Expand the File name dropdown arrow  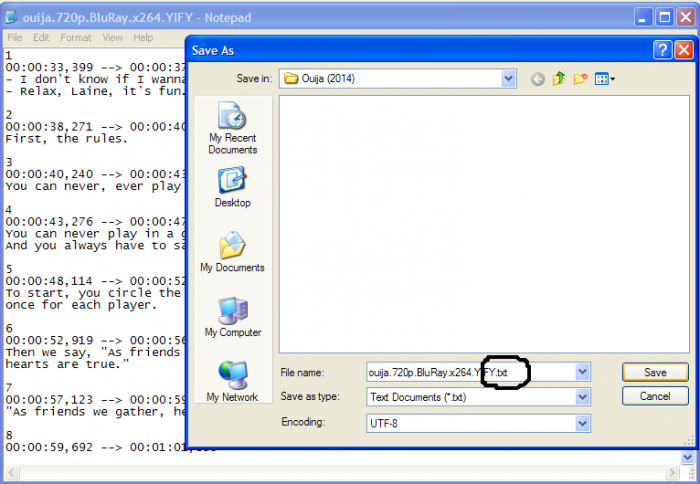point(582,372)
